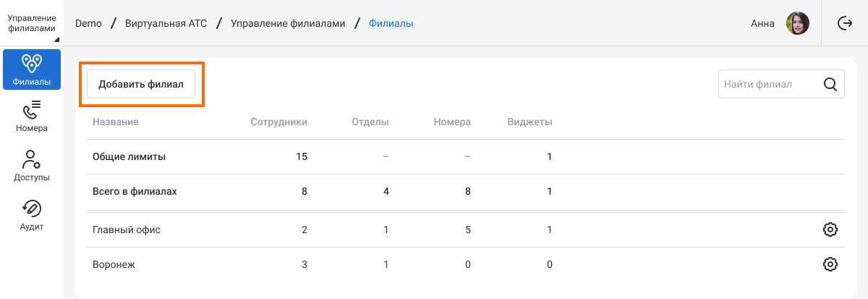This screenshot has width=868, height=299.
Task: Open settings gear for Главный офис
Action: 830,229
